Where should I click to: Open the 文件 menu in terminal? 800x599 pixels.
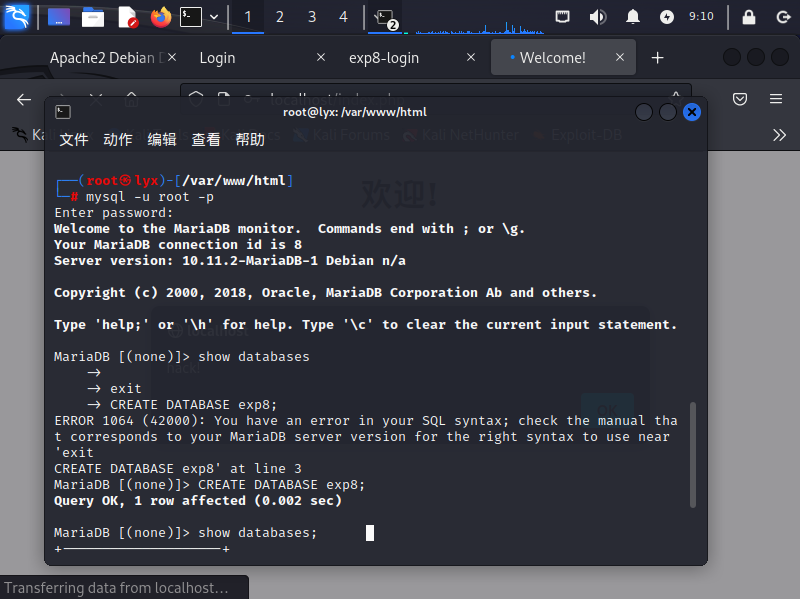[74, 139]
